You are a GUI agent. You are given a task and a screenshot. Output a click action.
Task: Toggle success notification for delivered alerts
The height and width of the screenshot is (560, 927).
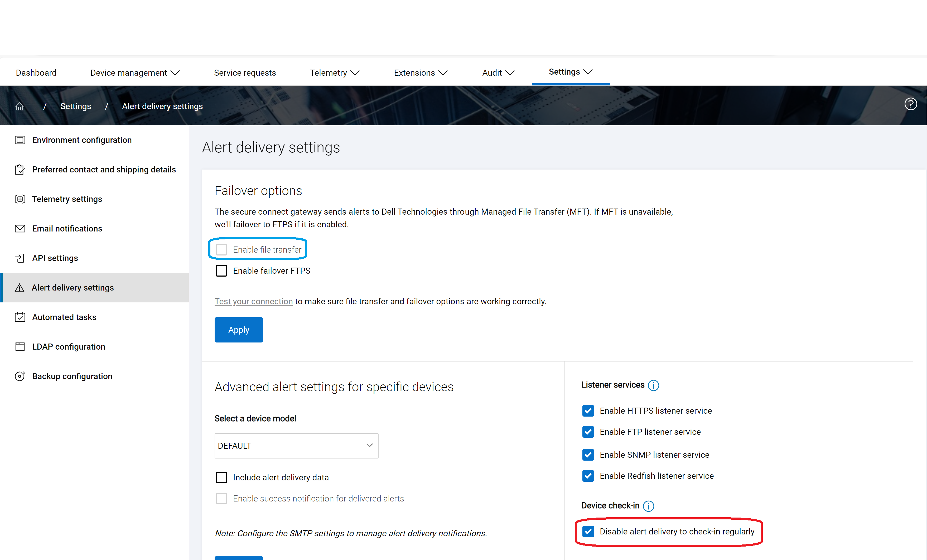(221, 499)
